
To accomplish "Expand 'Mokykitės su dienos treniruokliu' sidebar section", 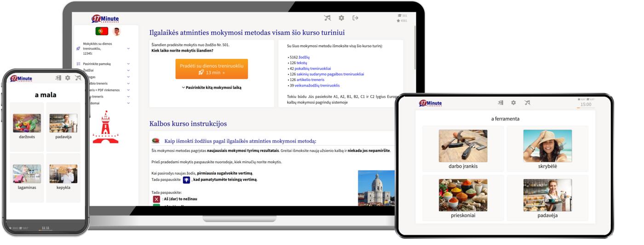I will pos(128,48).
